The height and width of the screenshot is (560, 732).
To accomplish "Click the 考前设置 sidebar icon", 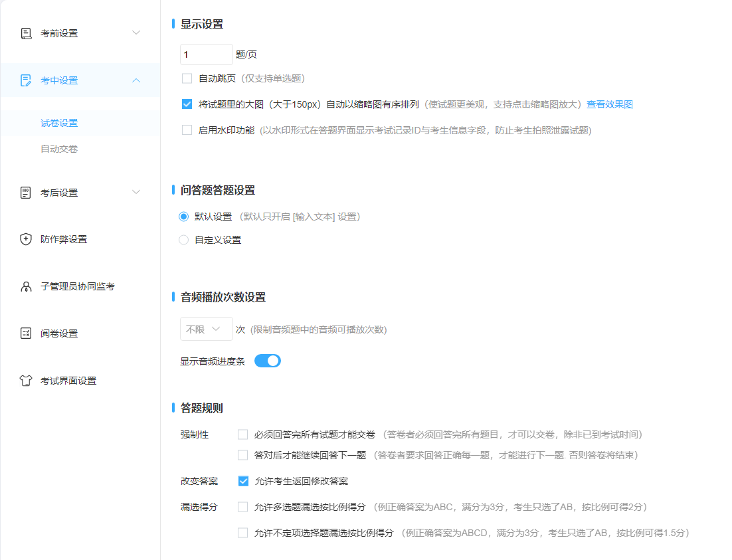I will (27, 32).
